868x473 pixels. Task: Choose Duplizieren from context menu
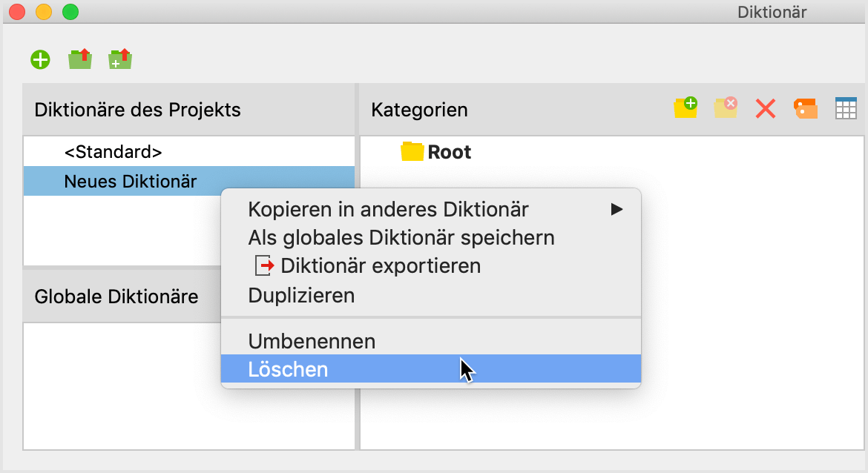[x=431, y=295]
